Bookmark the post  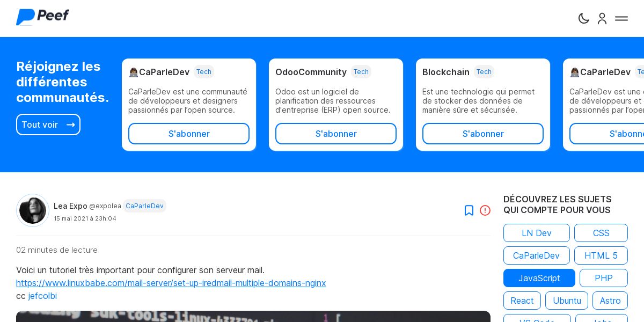[469, 210]
